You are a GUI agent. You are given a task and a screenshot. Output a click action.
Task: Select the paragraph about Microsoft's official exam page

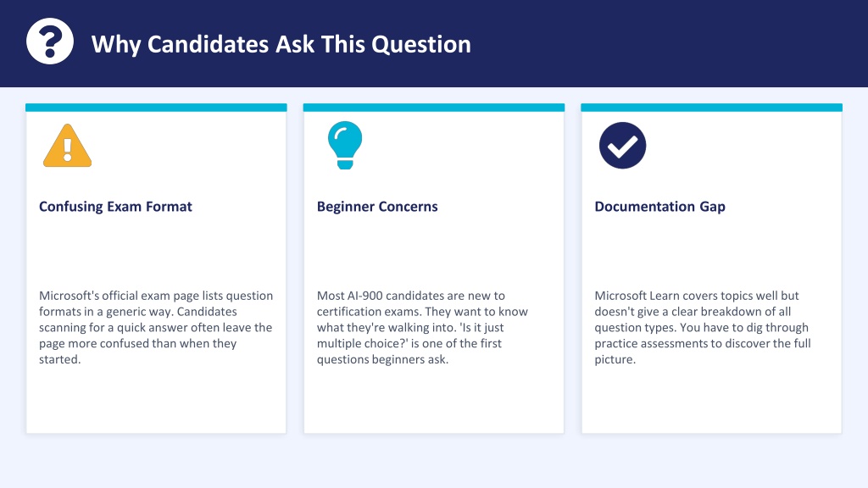pos(156,327)
